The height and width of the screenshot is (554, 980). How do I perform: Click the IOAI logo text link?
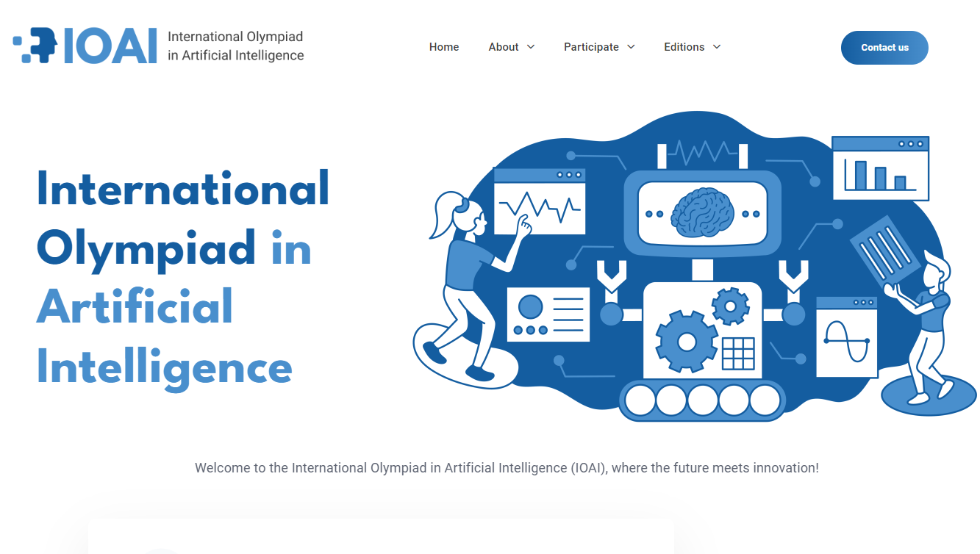[110, 46]
